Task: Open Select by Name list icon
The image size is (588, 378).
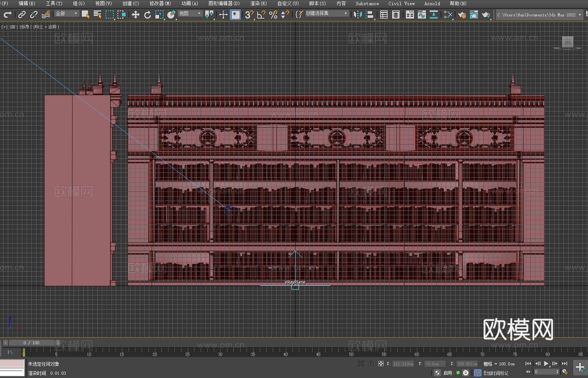Action: click(97, 14)
